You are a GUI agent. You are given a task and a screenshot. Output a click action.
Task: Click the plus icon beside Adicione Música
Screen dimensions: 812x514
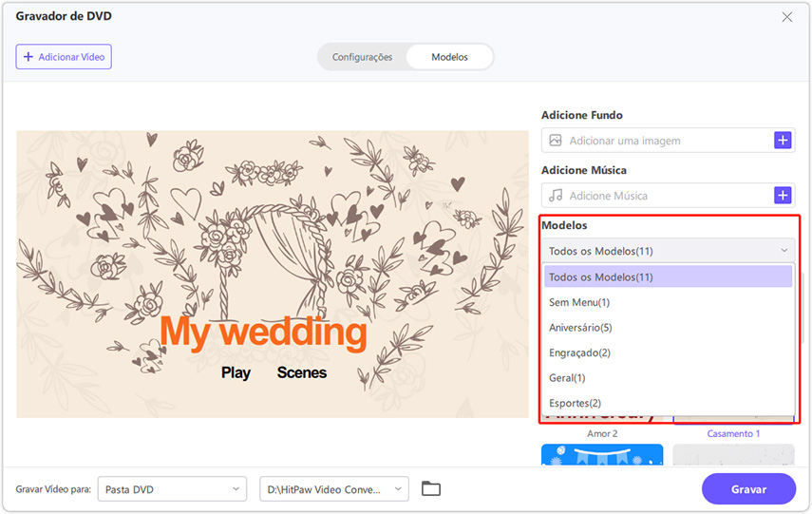click(x=783, y=196)
